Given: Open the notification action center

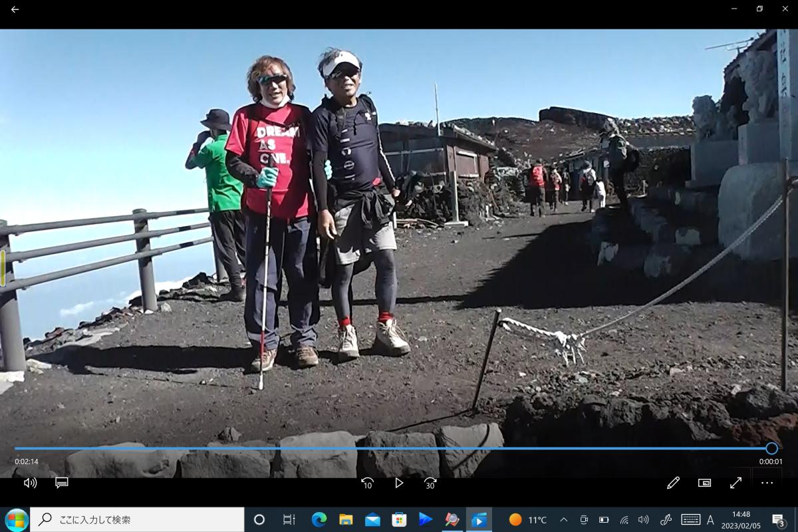Looking at the screenshot, I should (x=778, y=519).
